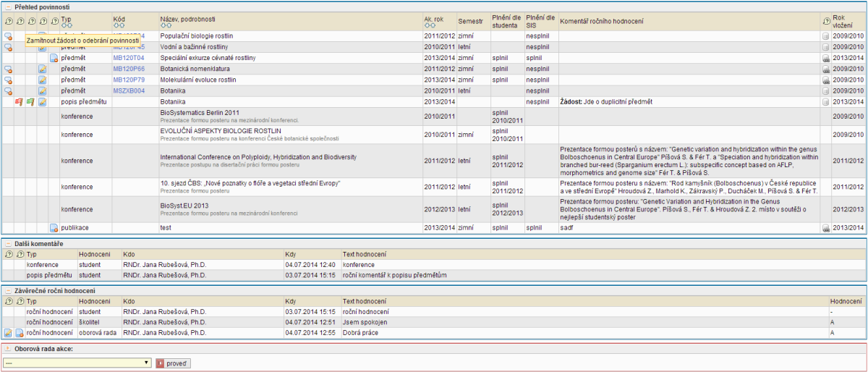The height and width of the screenshot is (372, 868).
Task: Click the proveď button
Action: coord(173,363)
